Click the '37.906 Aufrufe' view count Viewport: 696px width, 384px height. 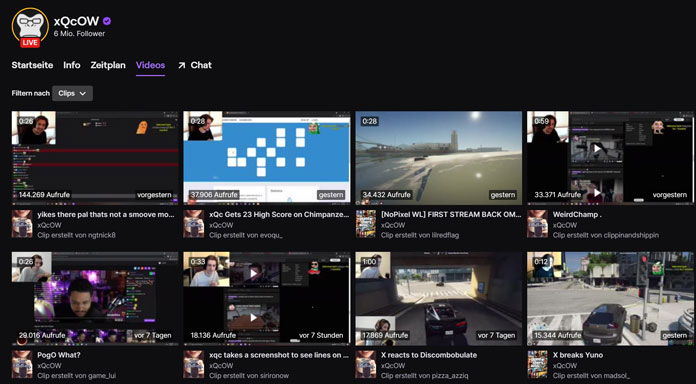point(214,195)
